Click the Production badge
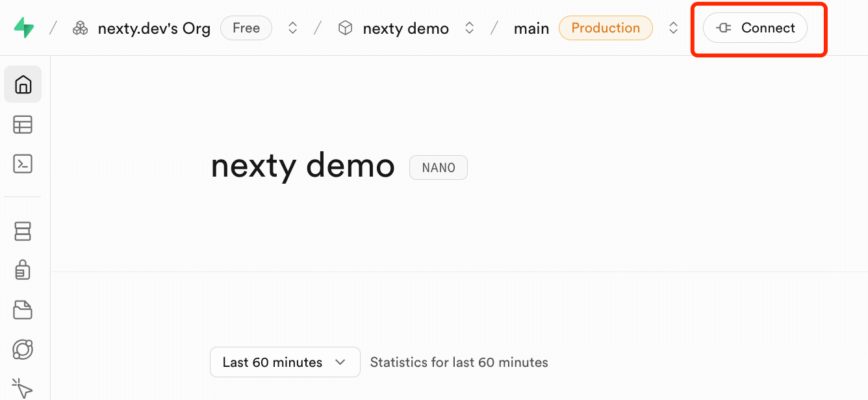This screenshot has width=868, height=400. point(606,28)
